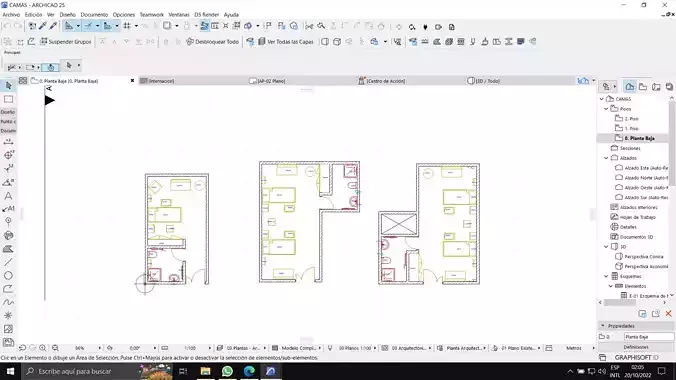The image size is (676, 380).
Task: Select the Spline tool in the toolbox
Action: [8, 302]
